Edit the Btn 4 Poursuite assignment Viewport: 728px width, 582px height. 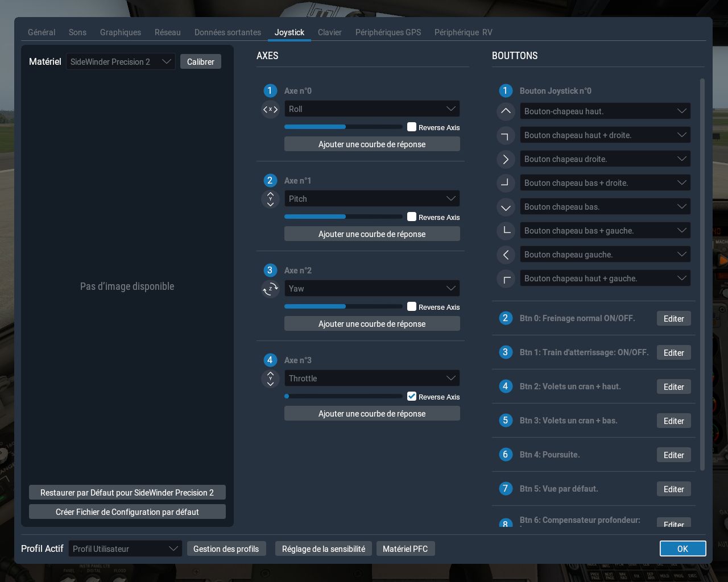(x=674, y=455)
